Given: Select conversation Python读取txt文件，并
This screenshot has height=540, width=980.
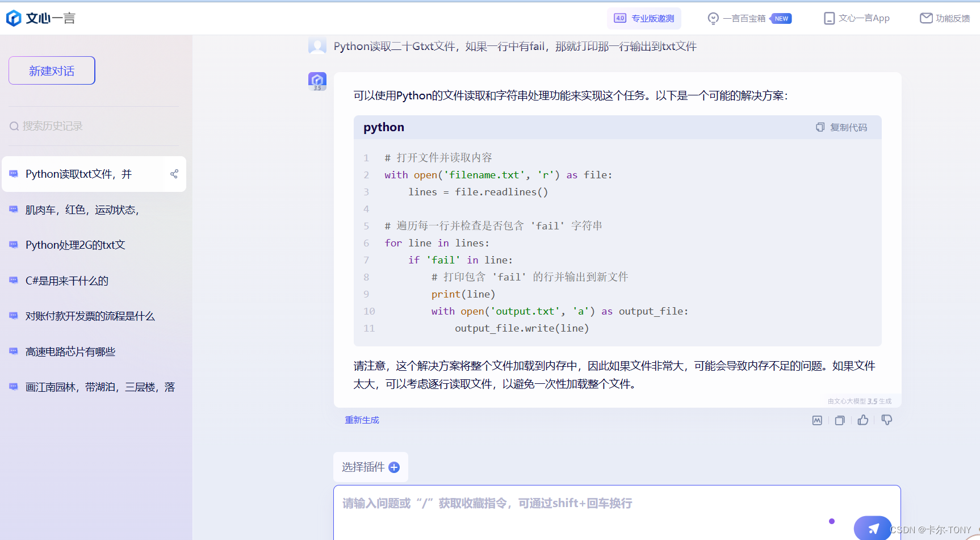Looking at the screenshot, I should pos(94,174).
